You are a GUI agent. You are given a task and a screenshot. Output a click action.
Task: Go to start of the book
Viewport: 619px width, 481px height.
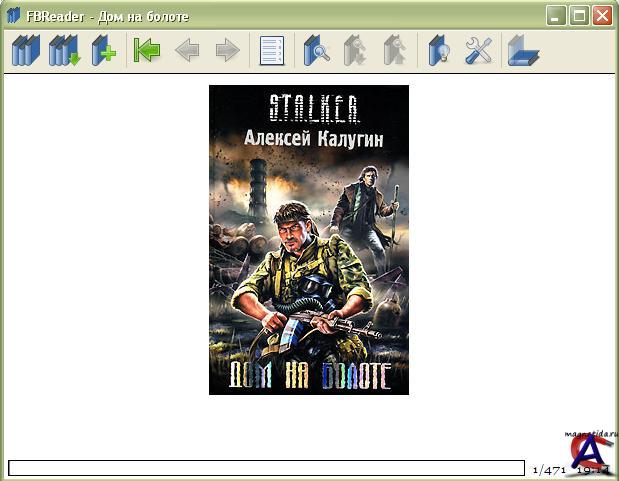[147, 50]
